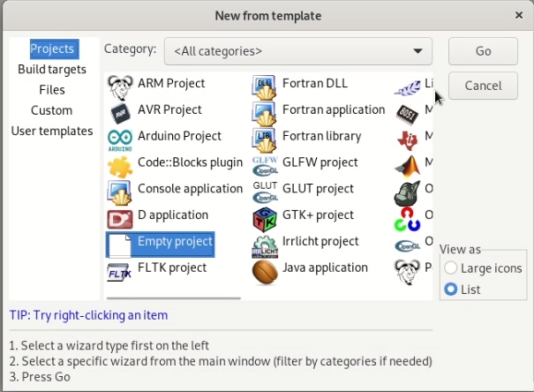The image size is (534, 392).
Task: Open the Projects wizard type
Action: (x=55, y=49)
